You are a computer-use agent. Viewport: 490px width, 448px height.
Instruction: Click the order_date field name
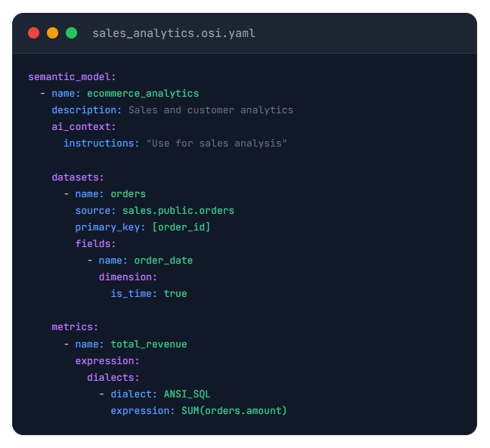163,261
